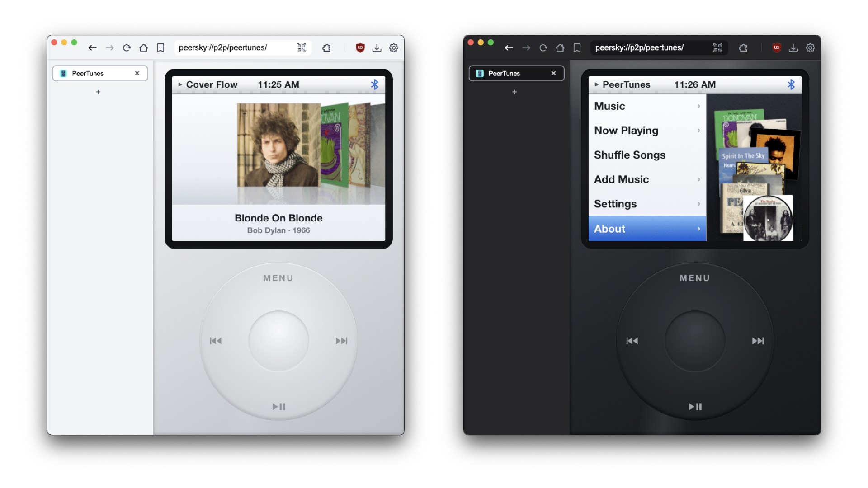Click the Beatles album artwork on dark iPod
Image resolution: width=868 pixels, height=488 pixels.
(768, 218)
